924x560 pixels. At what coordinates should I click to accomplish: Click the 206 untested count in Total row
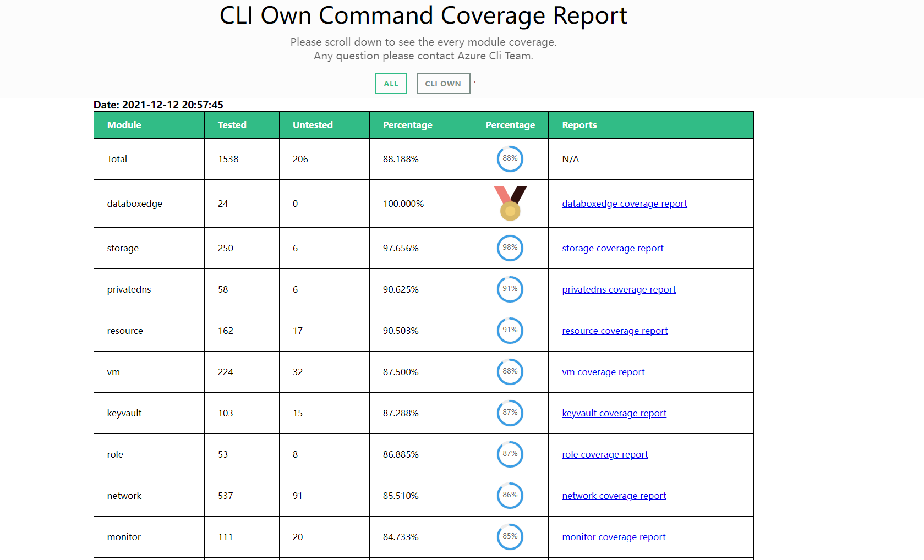(300, 159)
